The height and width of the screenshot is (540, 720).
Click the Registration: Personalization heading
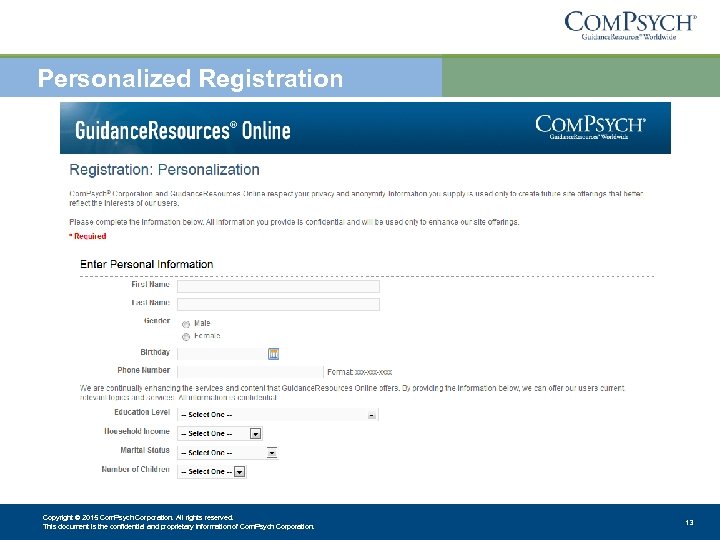click(x=164, y=170)
